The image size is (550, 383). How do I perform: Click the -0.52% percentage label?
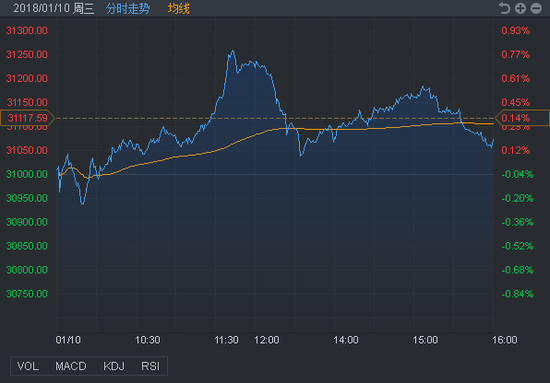pyautogui.click(x=517, y=246)
